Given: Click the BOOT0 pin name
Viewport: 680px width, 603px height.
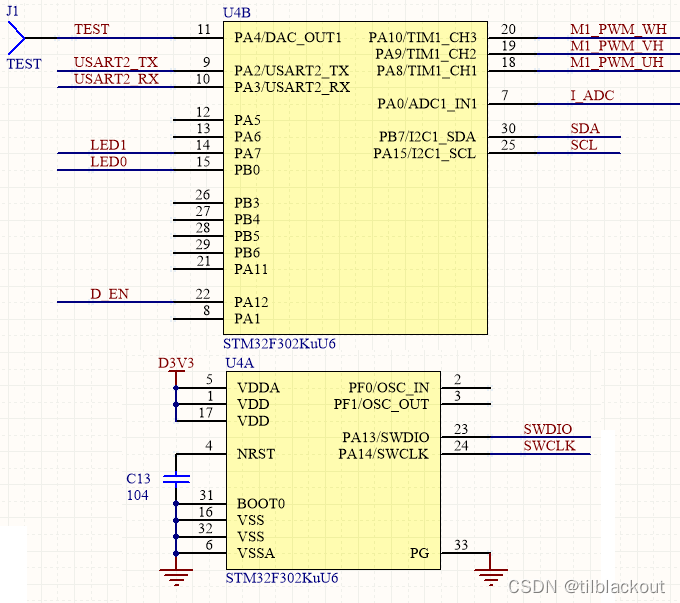Looking at the screenshot, I should 261,504.
